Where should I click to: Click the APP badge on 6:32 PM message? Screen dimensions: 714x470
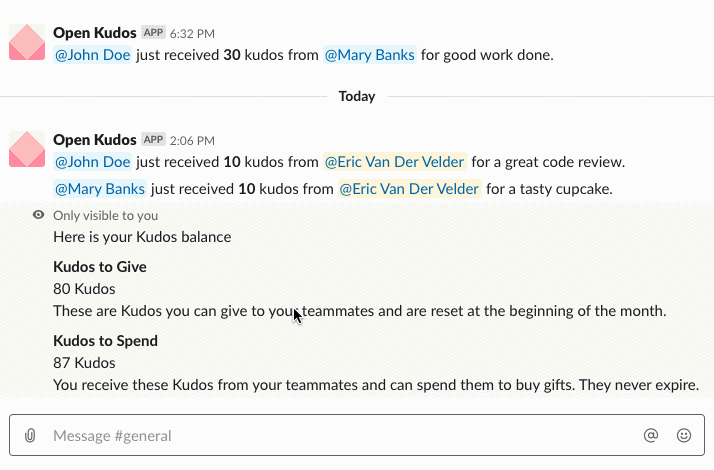pos(153,33)
